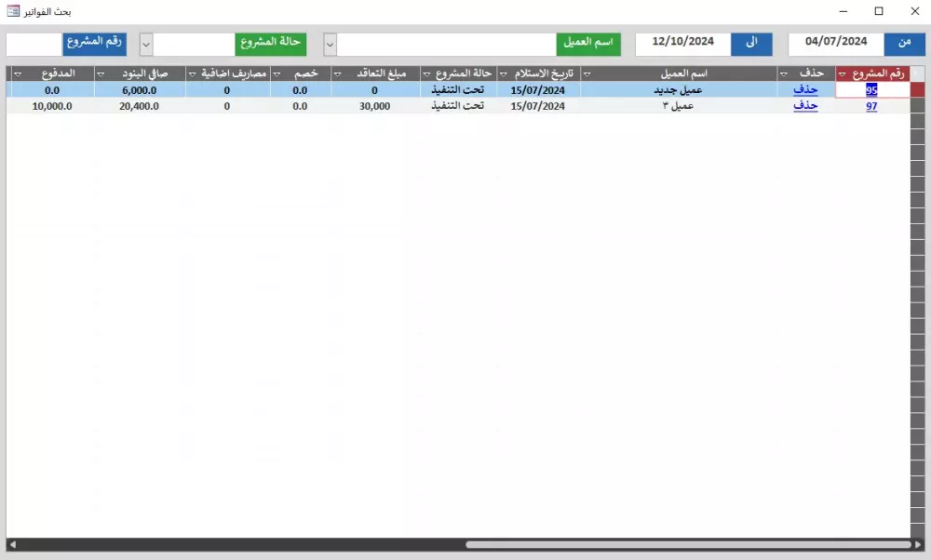Click the تاريخ الاستلام column header
Screen dimensions: 931x560
[x=538, y=73]
